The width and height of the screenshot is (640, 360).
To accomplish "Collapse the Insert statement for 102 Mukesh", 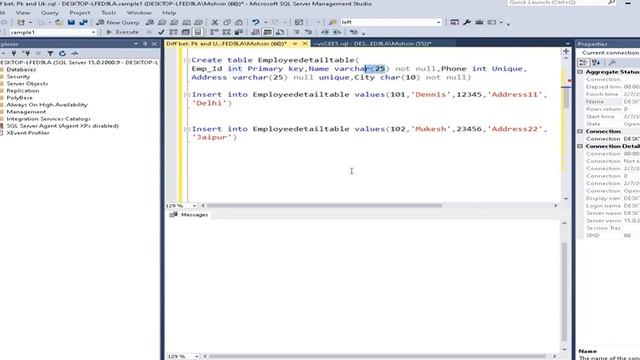I will [187, 129].
